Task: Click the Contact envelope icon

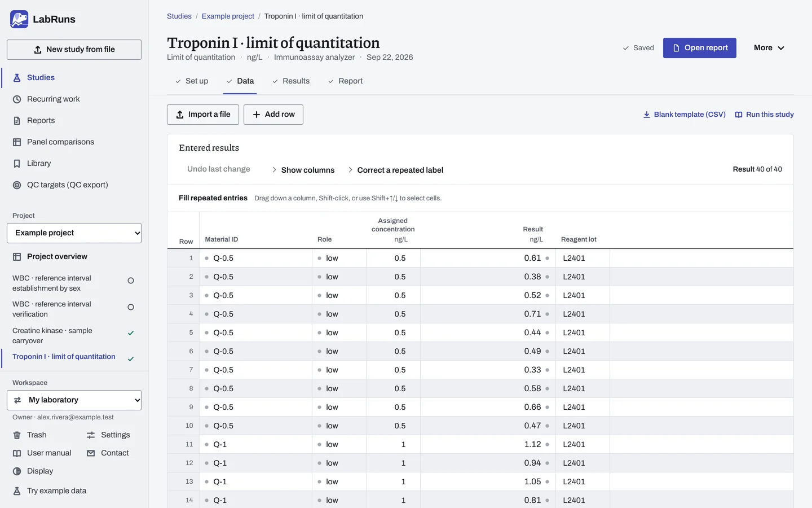Action: pos(91,453)
